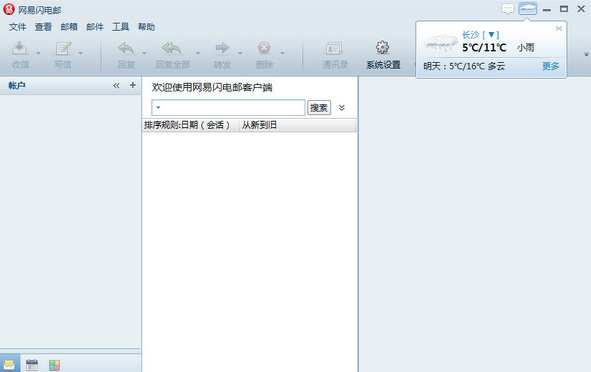Click the 更多 weather link
This screenshot has height=372, width=591.
(x=550, y=66)
